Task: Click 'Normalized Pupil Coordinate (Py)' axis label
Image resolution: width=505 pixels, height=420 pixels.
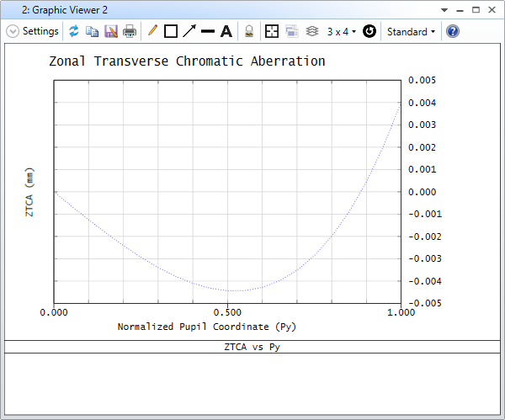Action: click(207, 327)
